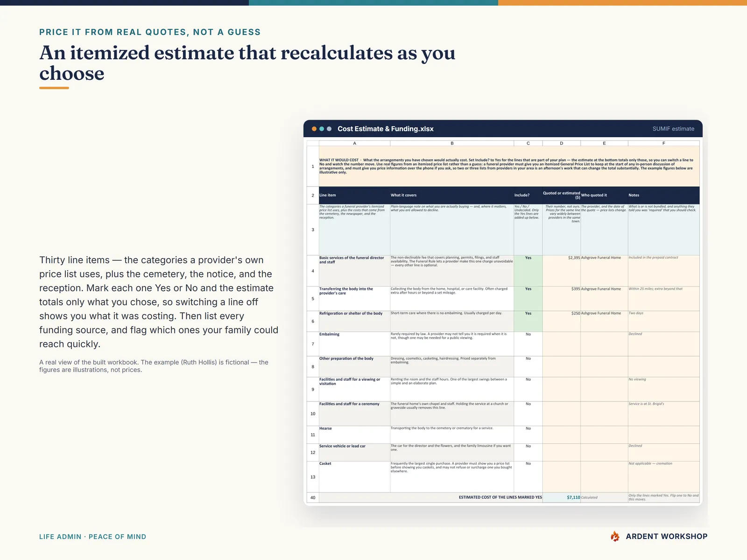747x560 pixels.
Task: Click the orange dot in the workbook title bar
Action: [314, 129]
